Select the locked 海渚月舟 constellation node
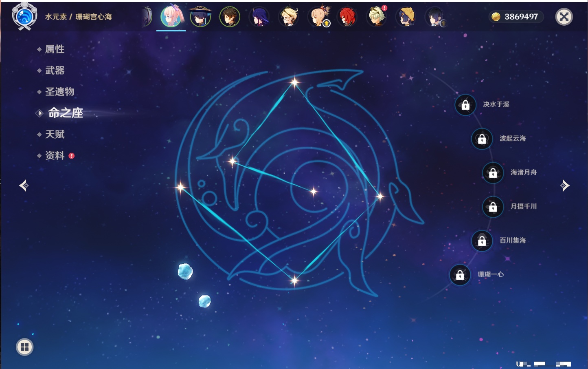The width and height of the screenshot is (588, 369). click(493, 172)
